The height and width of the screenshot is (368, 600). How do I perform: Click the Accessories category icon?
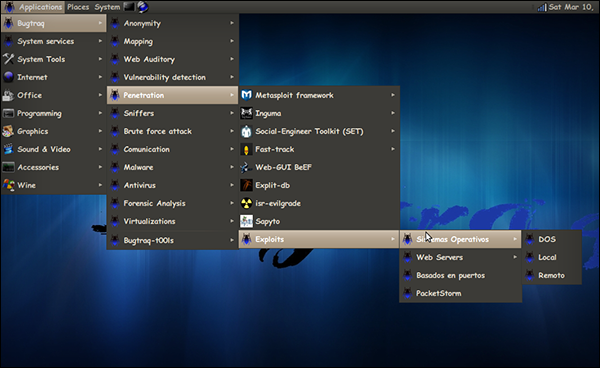(8, 167)
